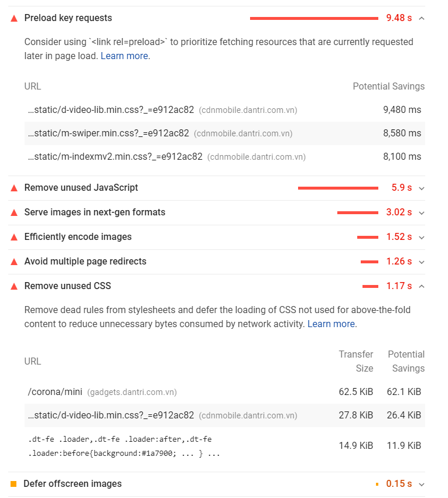Expand the Defer offscreen images audit

[x=422, y=484]
